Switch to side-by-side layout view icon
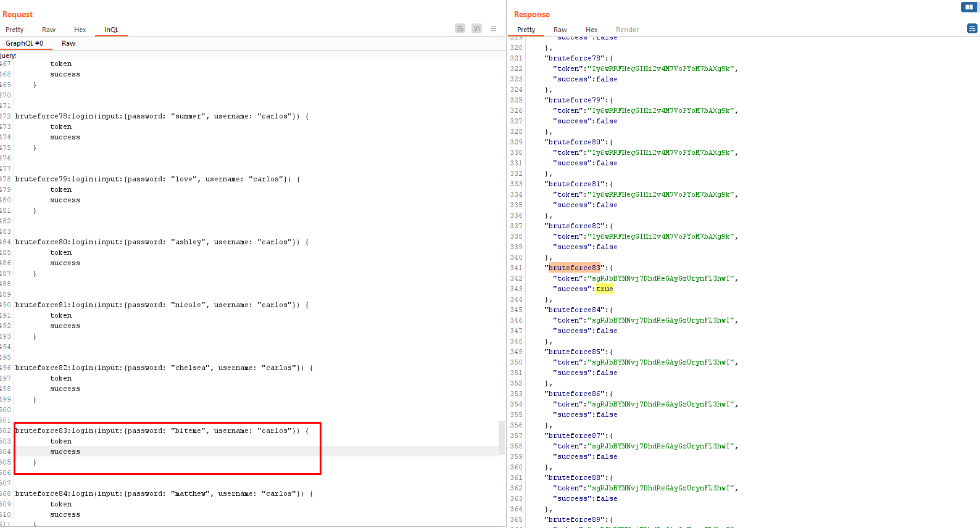This screenshot has height=528, width=980. tap(969, 7)
